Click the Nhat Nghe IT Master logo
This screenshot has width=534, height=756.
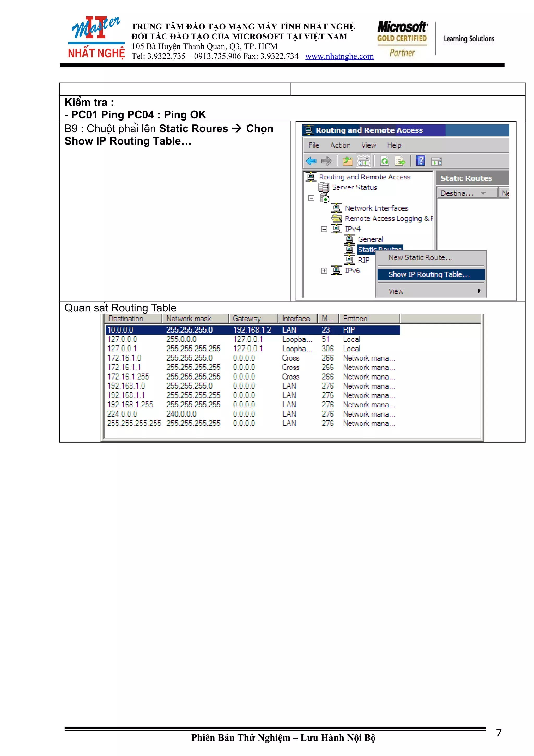pos(96,38)
